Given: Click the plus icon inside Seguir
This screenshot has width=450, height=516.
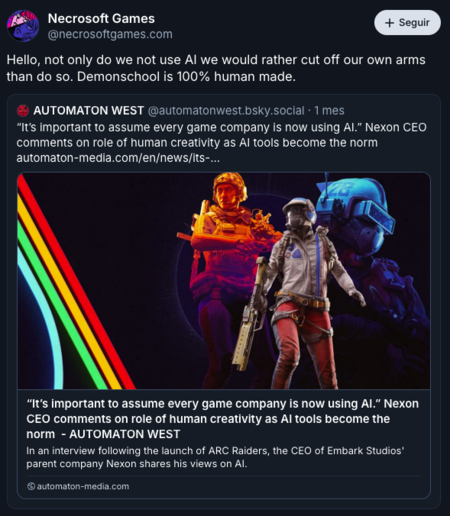Looking at the screenshot, I should pos(389,23).
